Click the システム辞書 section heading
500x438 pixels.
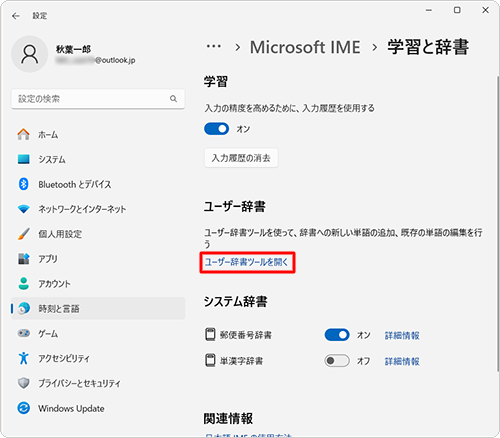(236, 302)
